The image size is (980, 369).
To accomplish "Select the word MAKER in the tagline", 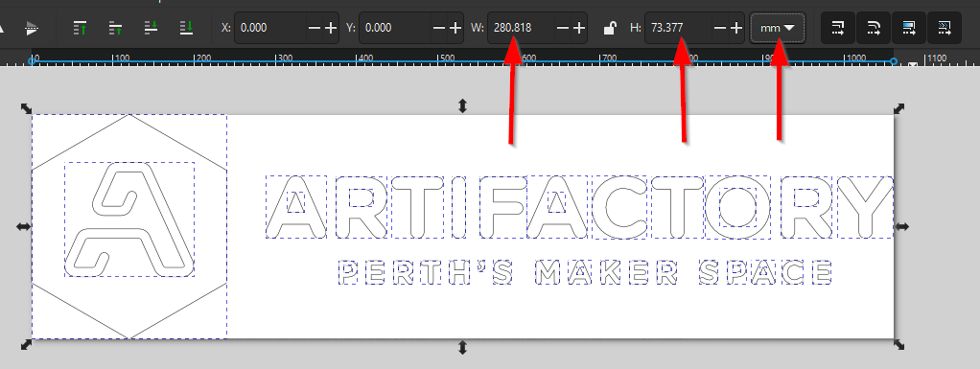I will click(606, 273).
